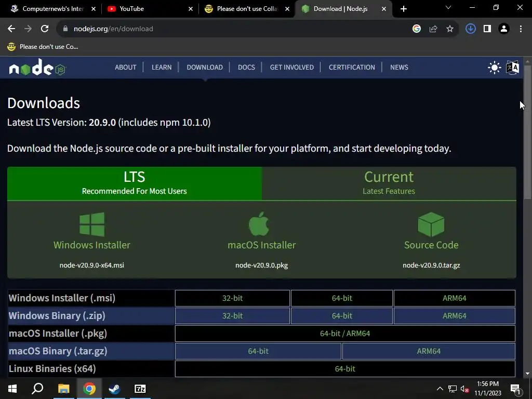Open the tab search chevron
This screenshot has width=532, height=399.
tap(448, 7)
